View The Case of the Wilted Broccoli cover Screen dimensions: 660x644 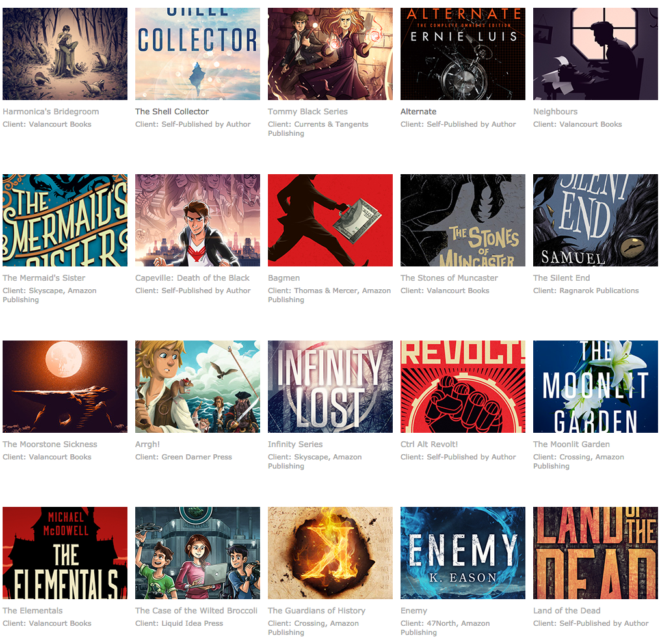tap(198, 553)
